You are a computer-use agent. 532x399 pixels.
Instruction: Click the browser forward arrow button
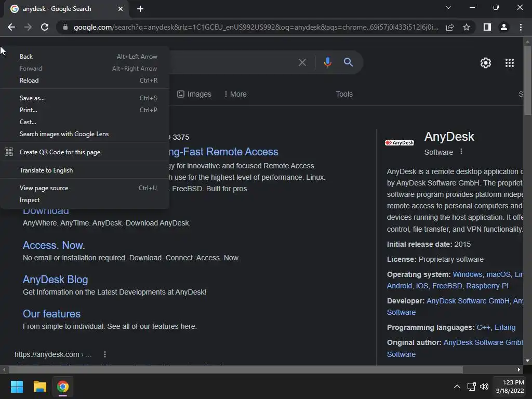pos(28,27)
